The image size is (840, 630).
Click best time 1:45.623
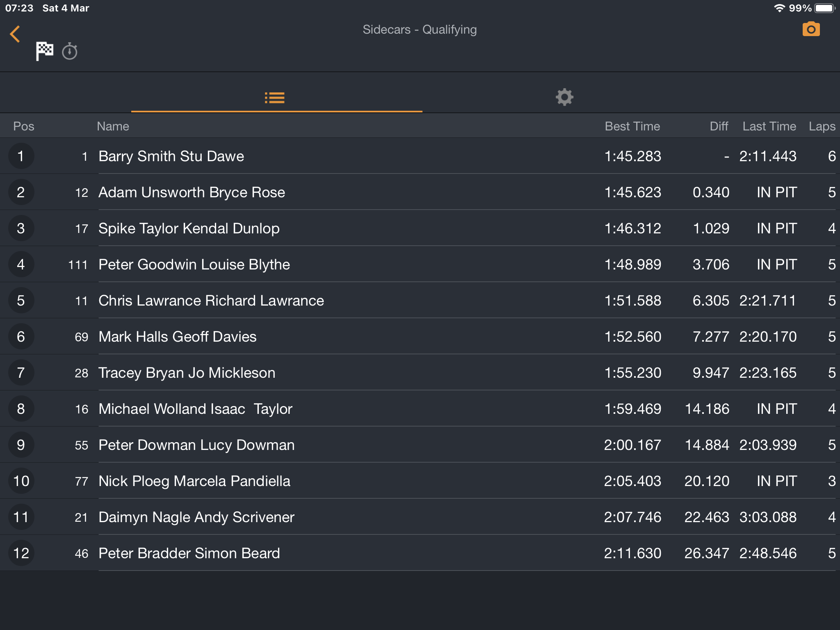coord(633,192)
